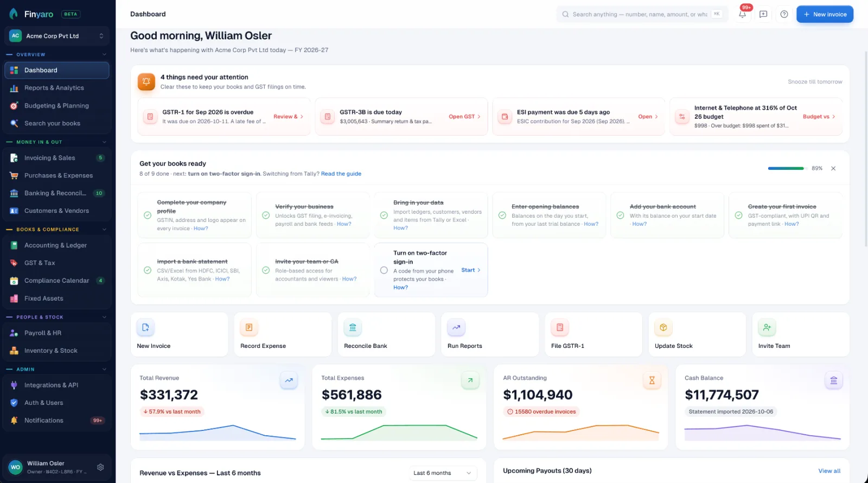Image resolution: width=868 pixels, height=483 pixels.
Task: Open Invoicing & Sales in sidebar
Action: [x=57, y=158]
